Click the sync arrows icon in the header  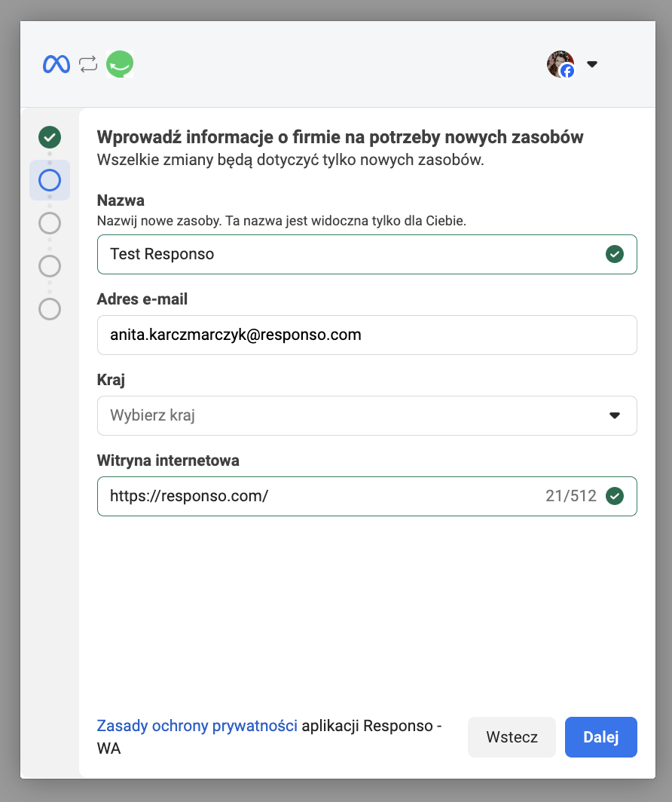coord(88,65)
